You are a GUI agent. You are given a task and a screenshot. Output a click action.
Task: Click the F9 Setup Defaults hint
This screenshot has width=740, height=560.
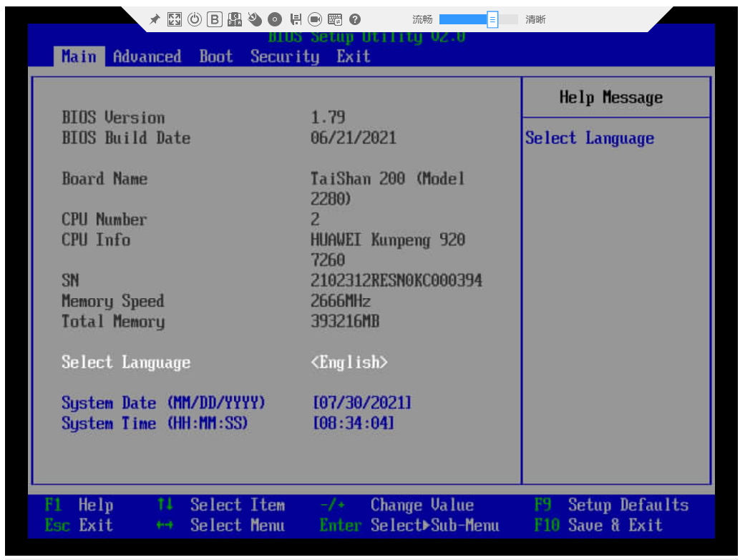pyautogui.click(x=611, y=505)
